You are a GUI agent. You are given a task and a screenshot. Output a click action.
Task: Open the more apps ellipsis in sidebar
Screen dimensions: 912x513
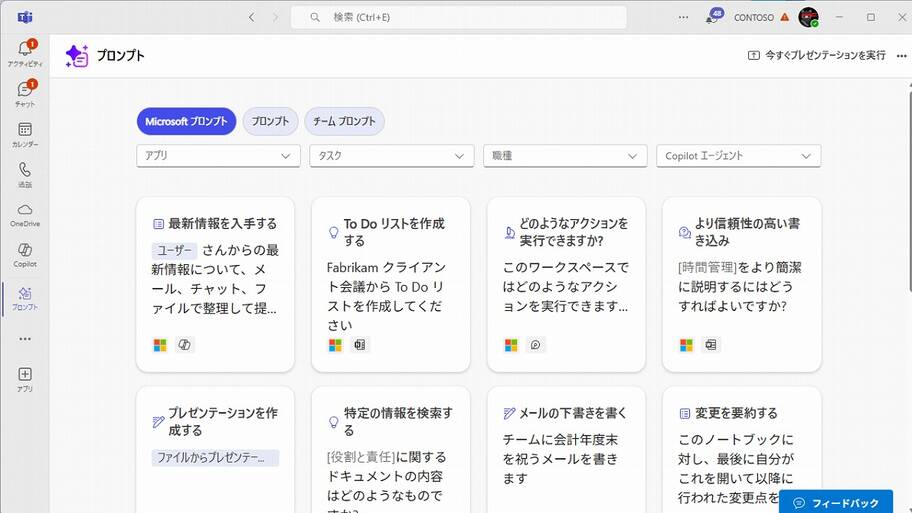(25, 339)
